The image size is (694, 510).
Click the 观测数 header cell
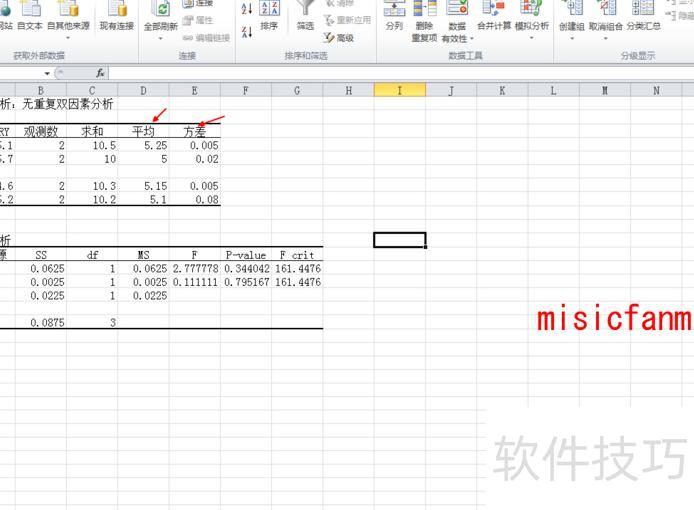[x=41, y=131]
